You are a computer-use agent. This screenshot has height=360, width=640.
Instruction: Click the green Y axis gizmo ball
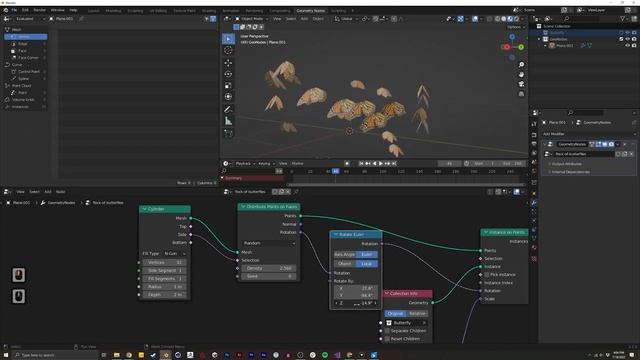point(521,47)
